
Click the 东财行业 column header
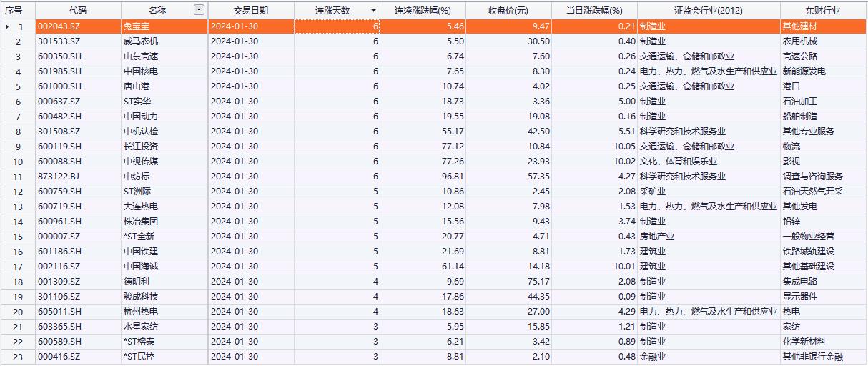click(x=821, y=10)
